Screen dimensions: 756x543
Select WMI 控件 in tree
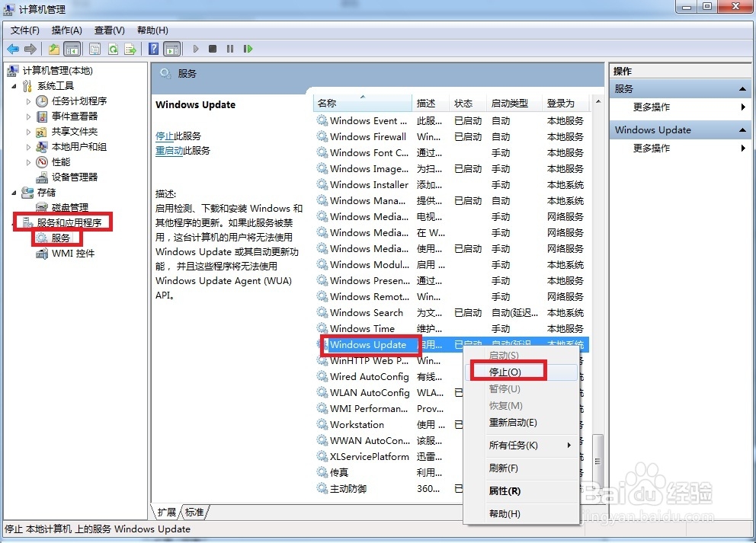(73, 254)
